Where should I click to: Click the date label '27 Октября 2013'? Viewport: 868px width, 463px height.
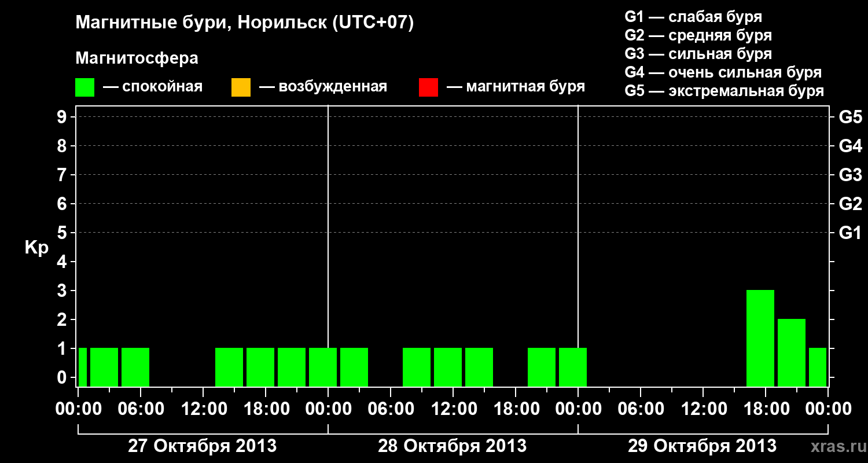(x=202, y=446)
